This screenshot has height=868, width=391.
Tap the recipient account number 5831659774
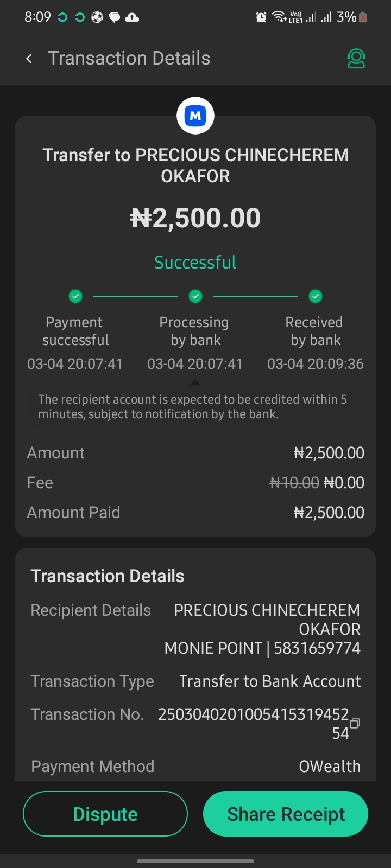(x=317, y=648)
